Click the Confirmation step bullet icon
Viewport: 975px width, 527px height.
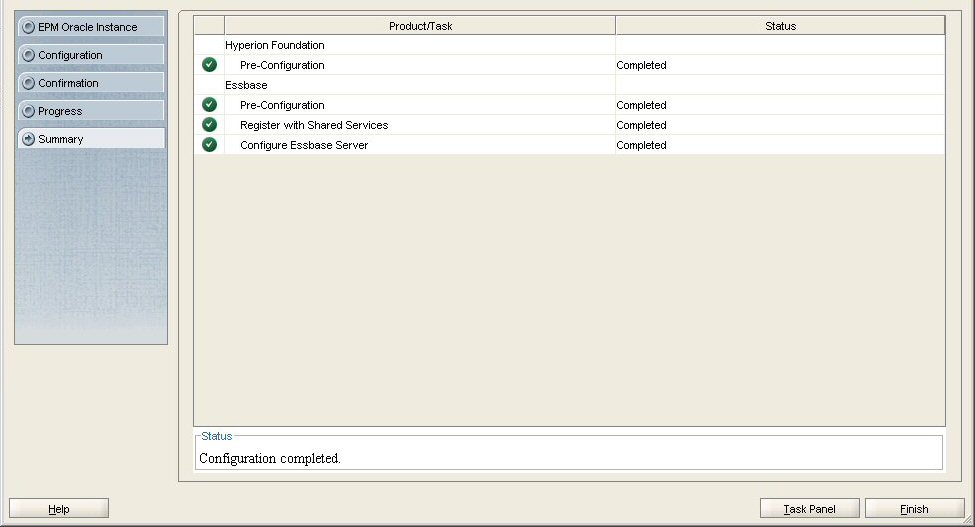[x=28, y=83]
